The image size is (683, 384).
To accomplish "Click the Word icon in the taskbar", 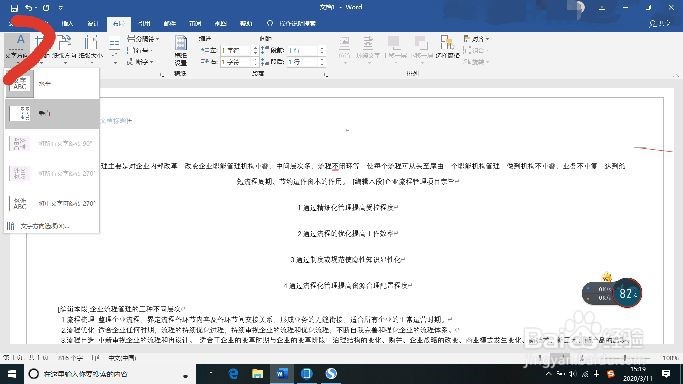I will [x=282, y=374].
